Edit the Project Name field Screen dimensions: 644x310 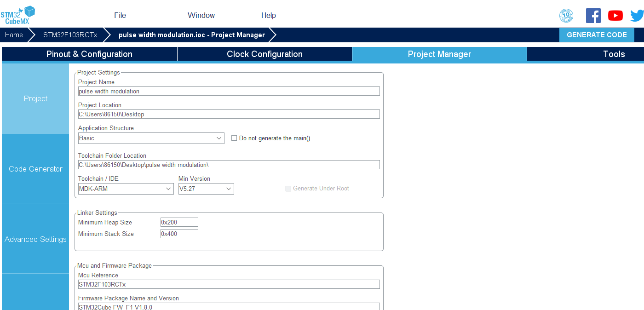229,91
